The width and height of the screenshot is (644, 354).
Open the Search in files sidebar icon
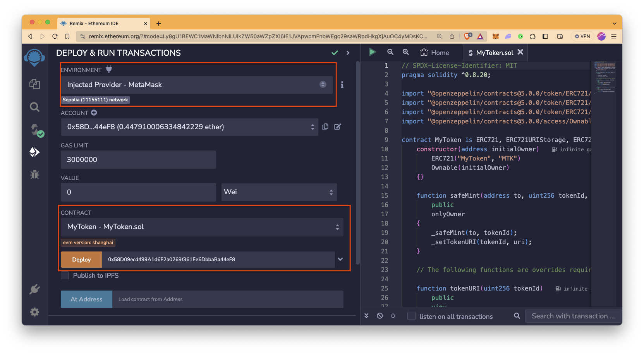[x=34, y=107]
